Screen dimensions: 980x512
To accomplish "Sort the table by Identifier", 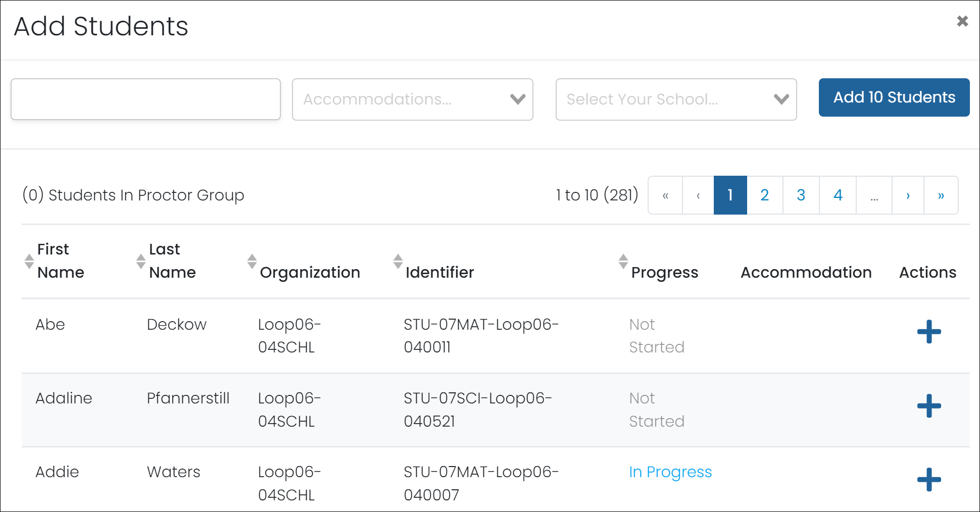I will coord(399,261).
